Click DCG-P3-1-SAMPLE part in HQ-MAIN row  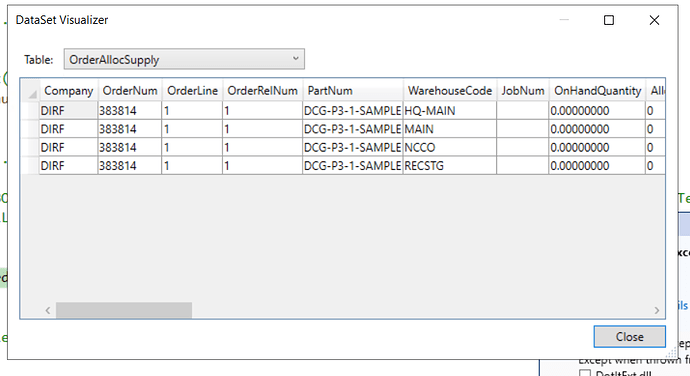(x=353, y=111)
